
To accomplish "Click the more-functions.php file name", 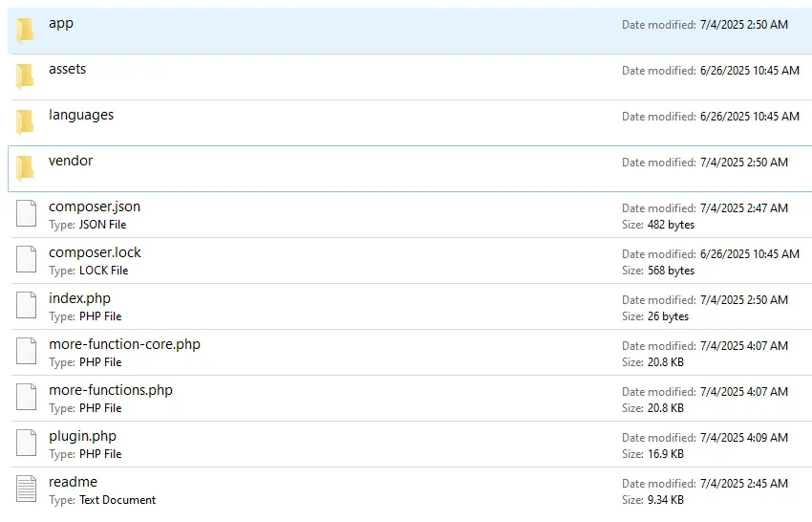I will (x=111, y=390).
